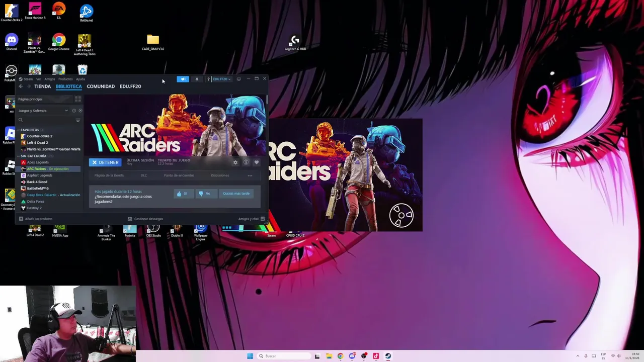Open the Ver menu
Image resolution: width=644 pixels, height=362 pixels.
(x=38, y=79)
